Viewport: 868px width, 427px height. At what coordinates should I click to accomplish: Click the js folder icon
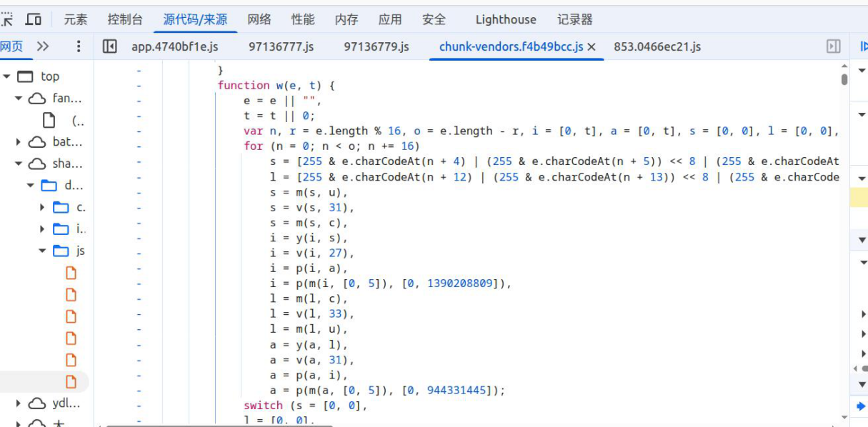coord(61,251)
